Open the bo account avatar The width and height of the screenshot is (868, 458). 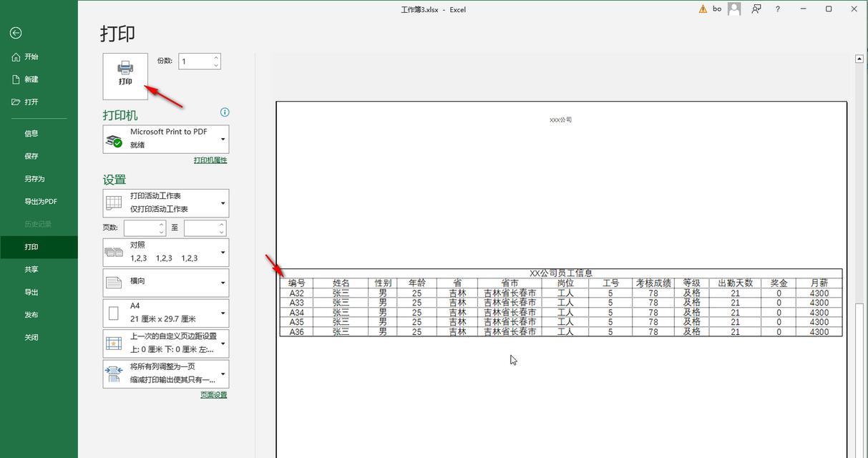coord(733,9)
